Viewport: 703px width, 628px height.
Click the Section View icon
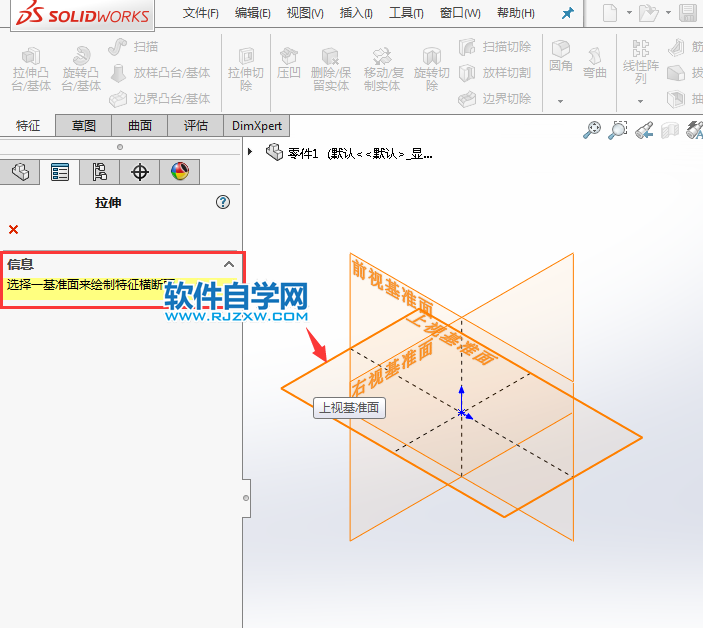670,130
